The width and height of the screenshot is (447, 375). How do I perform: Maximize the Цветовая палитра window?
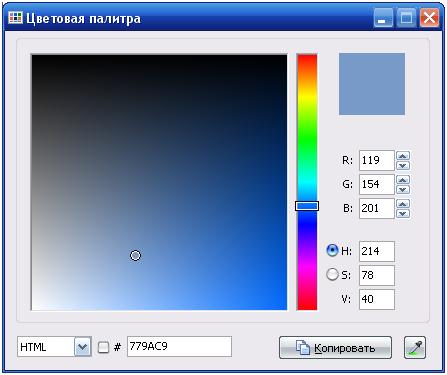(x=406, y=17)
